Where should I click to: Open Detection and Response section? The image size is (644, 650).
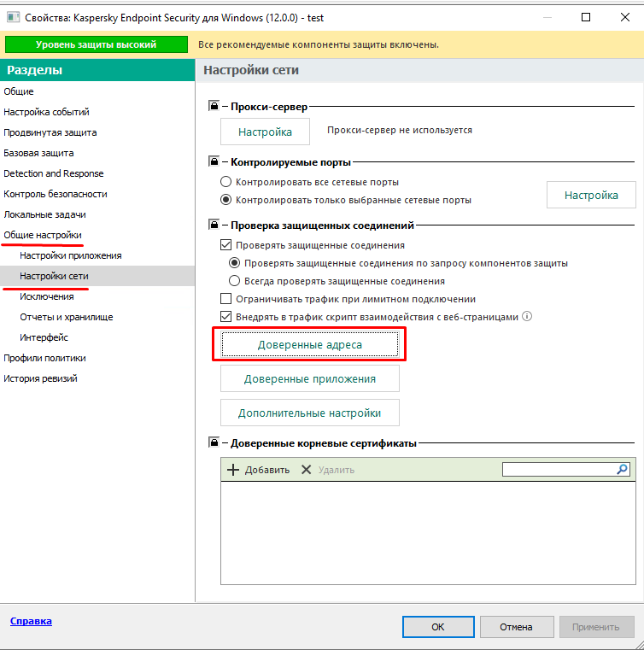pyautogui.click(x=54, y=173)
